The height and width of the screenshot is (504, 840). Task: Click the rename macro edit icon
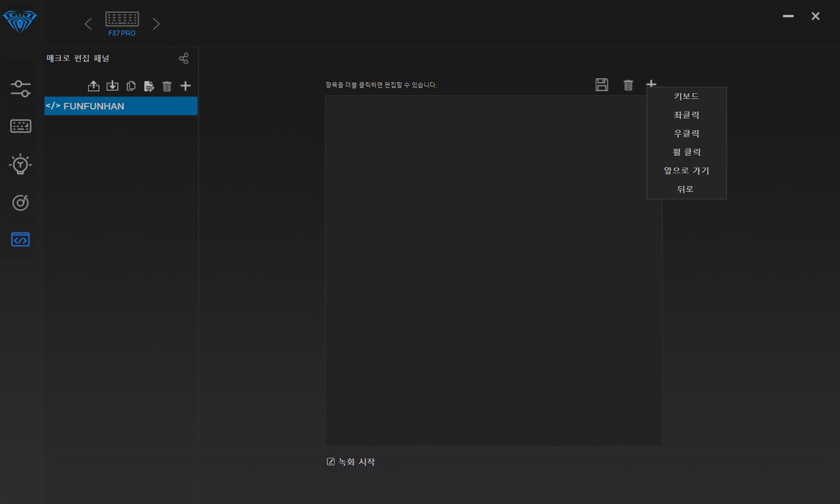[149, 86]
